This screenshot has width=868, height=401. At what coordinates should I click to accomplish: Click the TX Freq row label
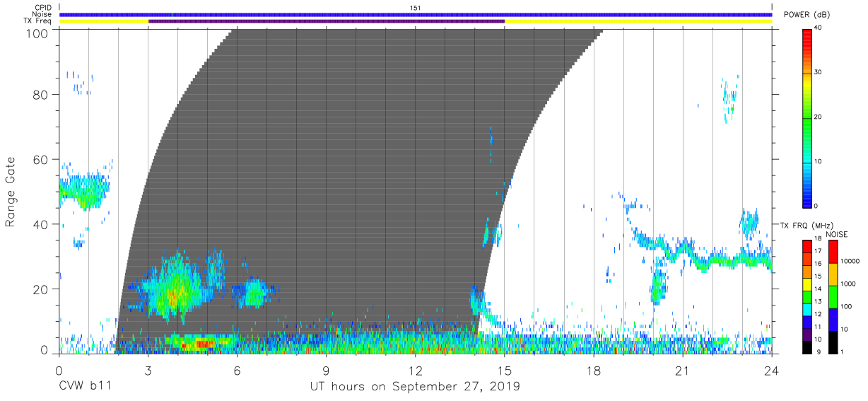[x=38, y=21]
